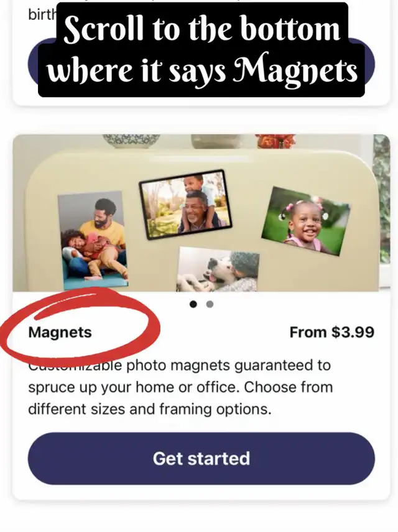Viewport: 398px width, 532px height.
Task: Choose the smiling girl with pink hair ties photo
Action: [x=306, y=221]
